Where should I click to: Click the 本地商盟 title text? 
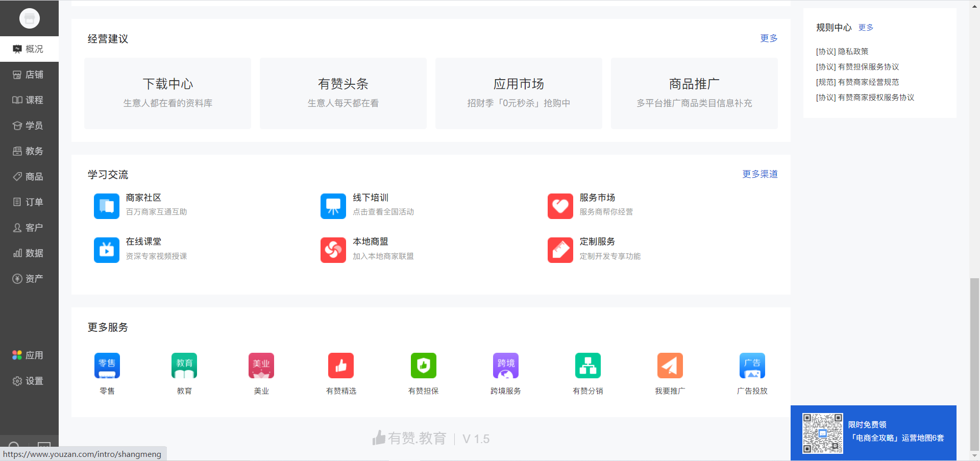tap(371, 241)
